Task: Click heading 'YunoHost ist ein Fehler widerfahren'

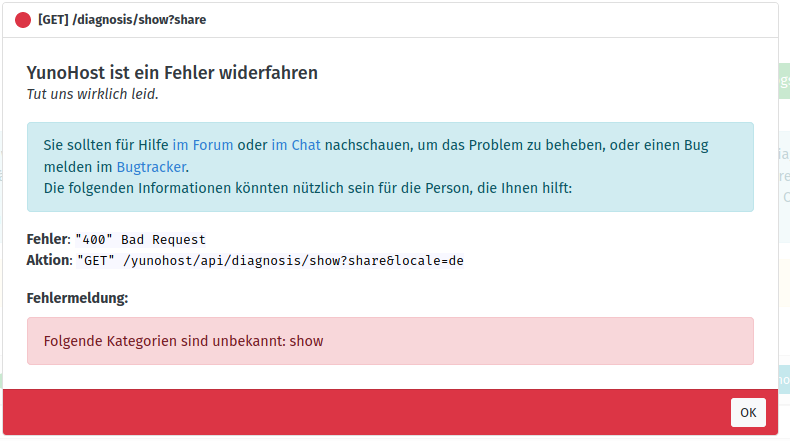Action: tap(172, 73)
